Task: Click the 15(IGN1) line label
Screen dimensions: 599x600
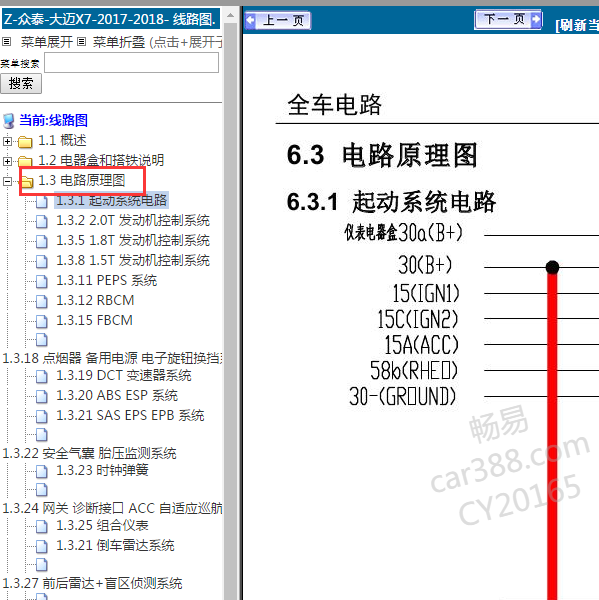Action: [x=426, y=293]
